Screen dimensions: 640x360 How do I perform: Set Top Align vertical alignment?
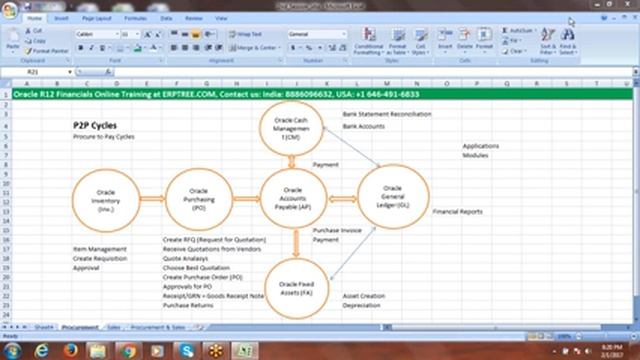click(x=174, y=34)
